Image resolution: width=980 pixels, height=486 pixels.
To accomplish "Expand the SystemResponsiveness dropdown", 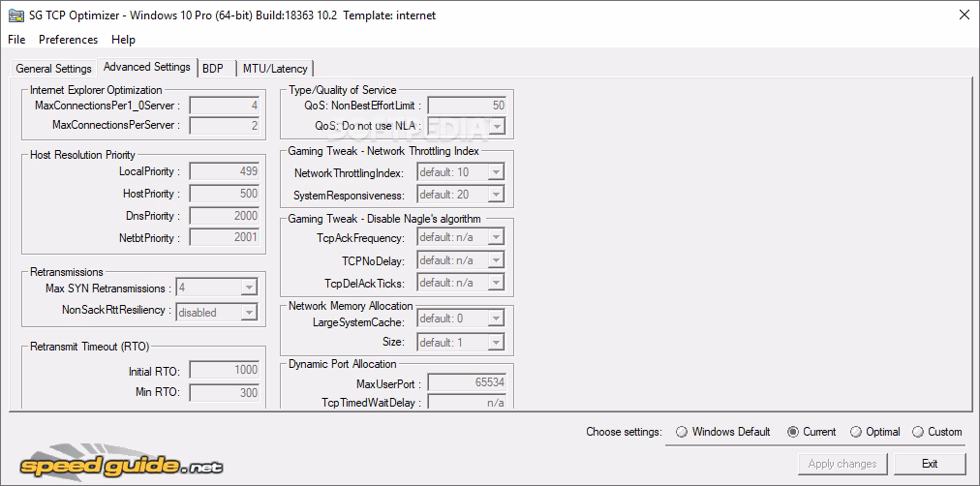I will (461, 195).
